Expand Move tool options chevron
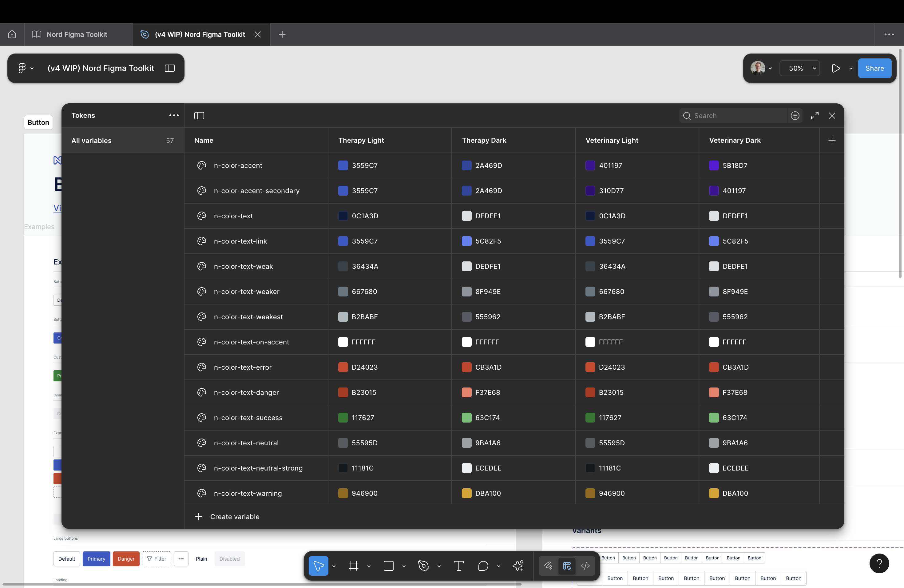This screenshot has width=904, height=588. [334, 566]
